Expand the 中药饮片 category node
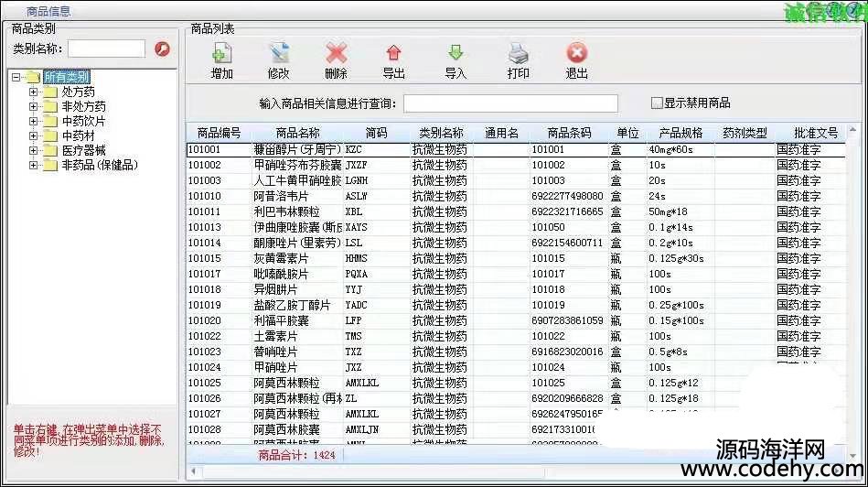This screenshot has height=487, width=868. 34,122
